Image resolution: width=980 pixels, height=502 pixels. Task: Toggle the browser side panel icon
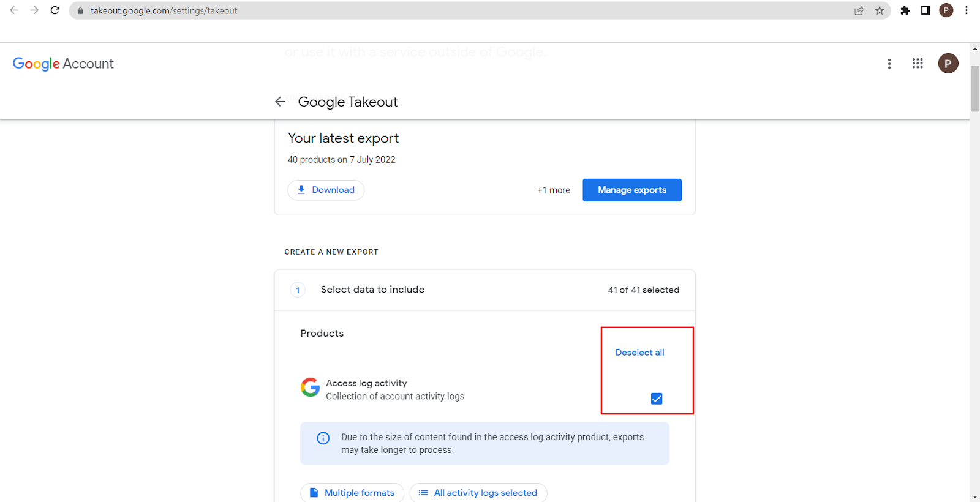coord(925,10)
